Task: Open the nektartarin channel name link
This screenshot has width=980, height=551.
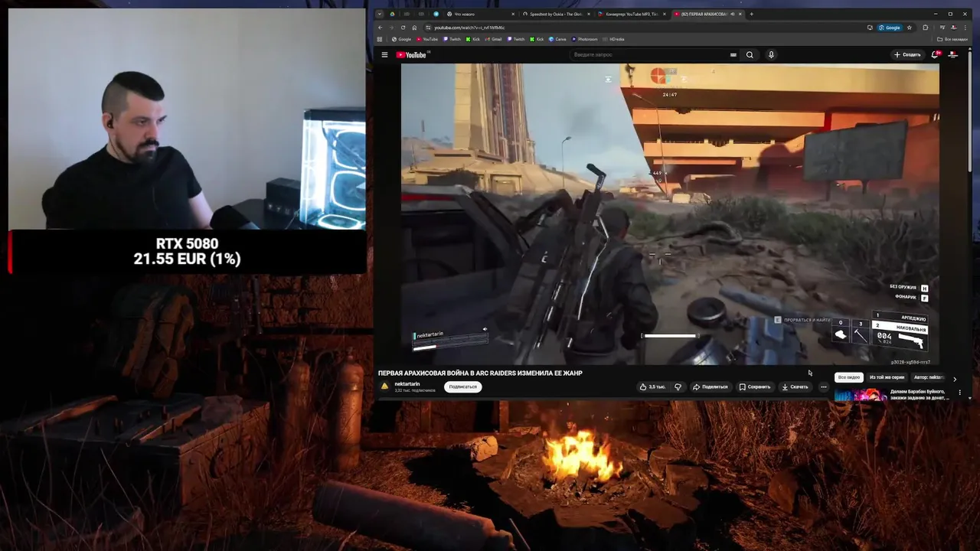Action: click(x=407, y=383)
